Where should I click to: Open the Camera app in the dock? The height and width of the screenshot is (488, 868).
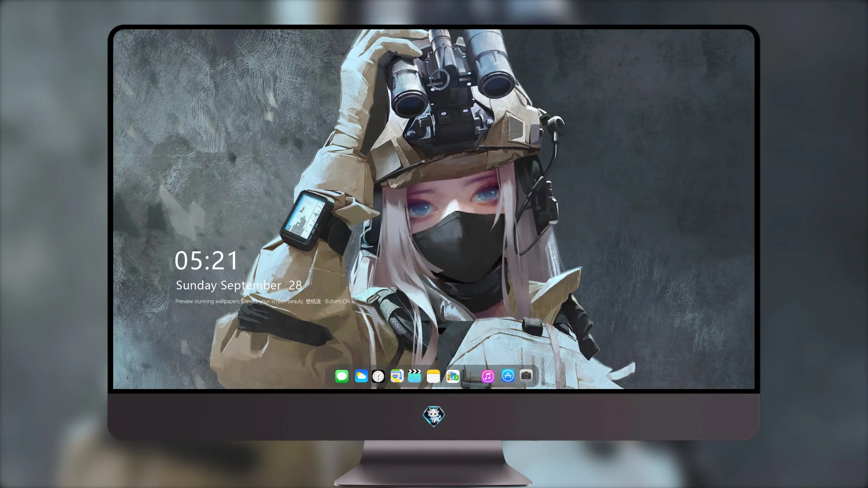pyautogui.click(x=526, y=375)
